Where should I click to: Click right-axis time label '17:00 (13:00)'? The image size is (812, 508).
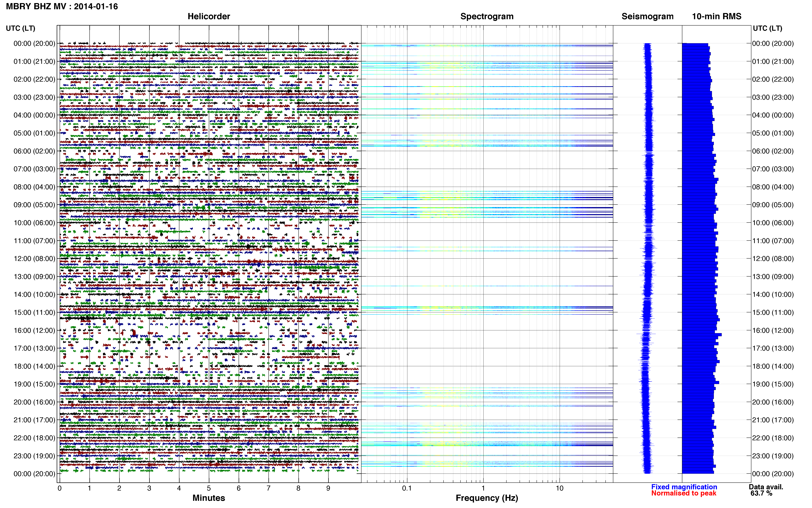pyautogui.click(x=773, y=348)
